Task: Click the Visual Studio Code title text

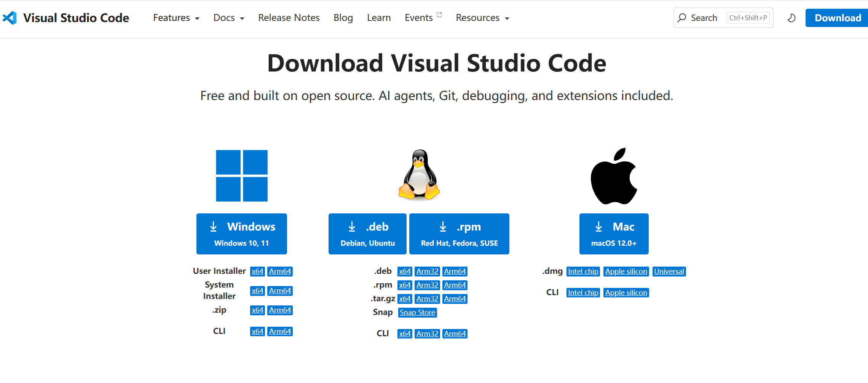Action: (76, 18)
